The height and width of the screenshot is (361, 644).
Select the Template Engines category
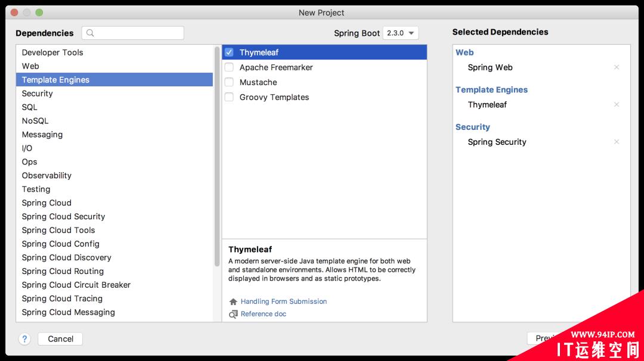coord(114,80)
